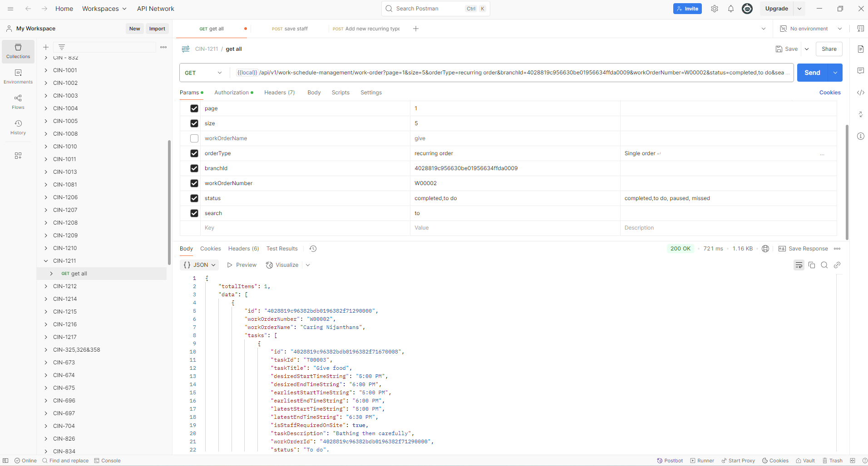The width and height of the screenshot is (868, 466).
Task: Uncheck the workOrderNumber parameter
Action: [x=194, y=183]
